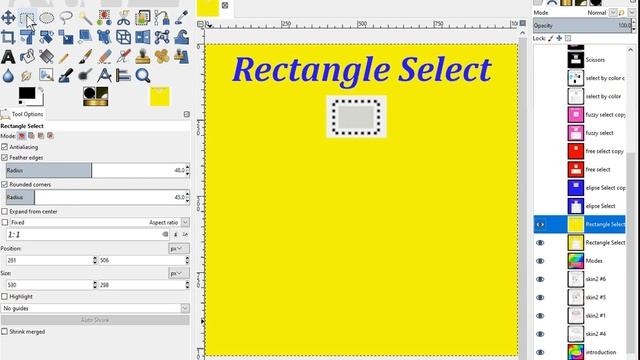Viewport: 640px width, 360px height.
Task: Select the Text tool
Action: [8, 56]
